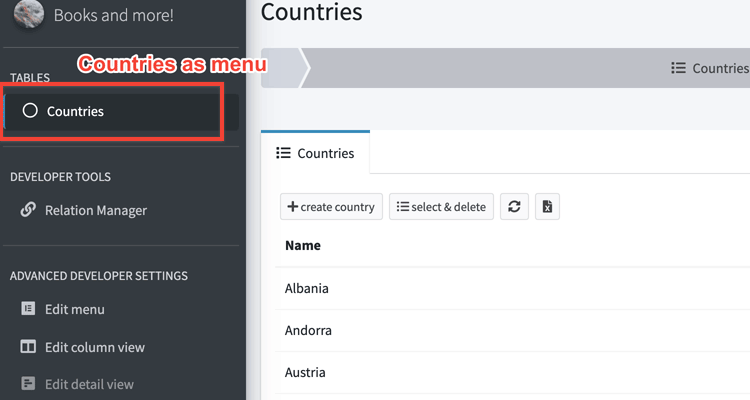Click the Edit detail view icon
The image size is (750, 400).
28,384
